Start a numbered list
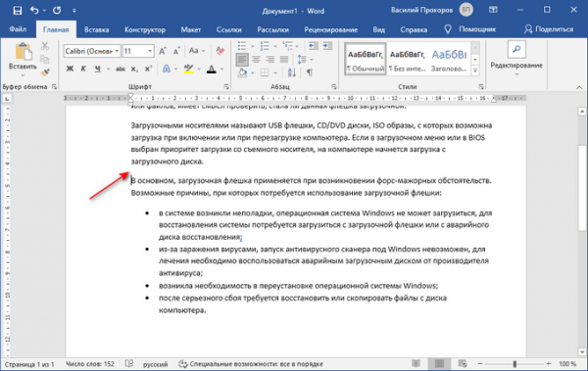 click(265, 46)
